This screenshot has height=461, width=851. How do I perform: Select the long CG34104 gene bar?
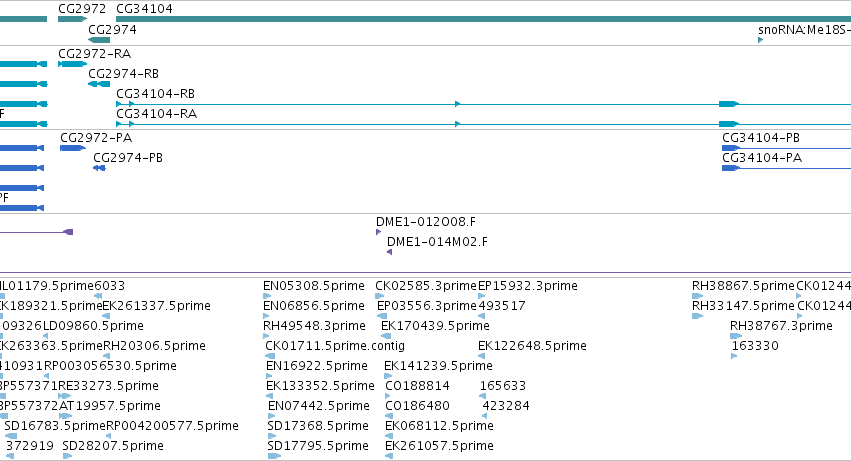point(484,19)
